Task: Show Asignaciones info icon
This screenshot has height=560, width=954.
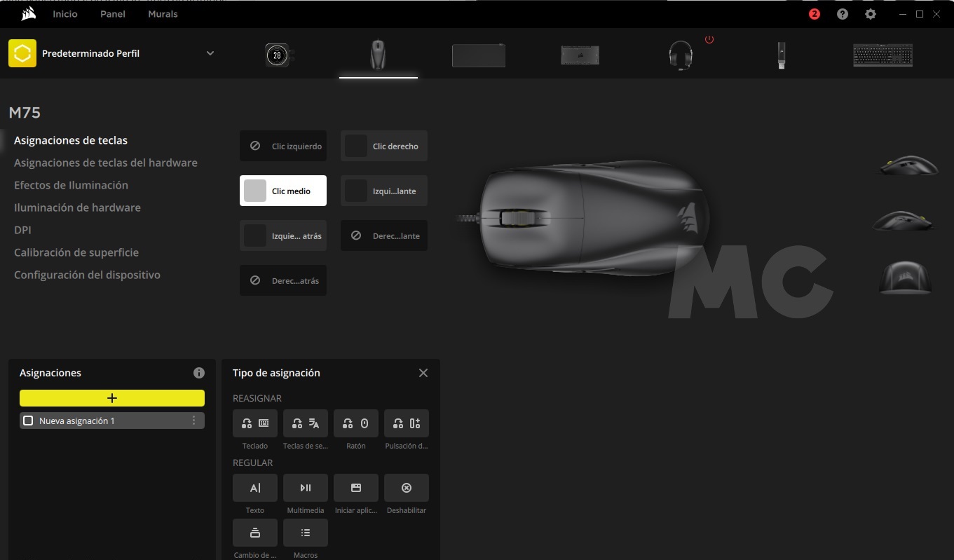Action: pos(199,373)
